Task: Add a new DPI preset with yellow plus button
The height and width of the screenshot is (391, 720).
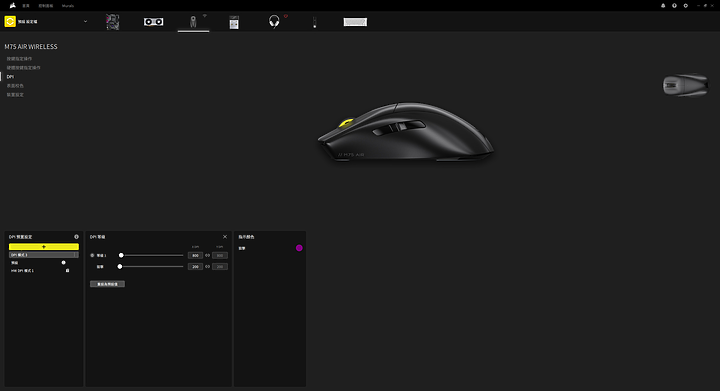Action: (x=44, y=247)
